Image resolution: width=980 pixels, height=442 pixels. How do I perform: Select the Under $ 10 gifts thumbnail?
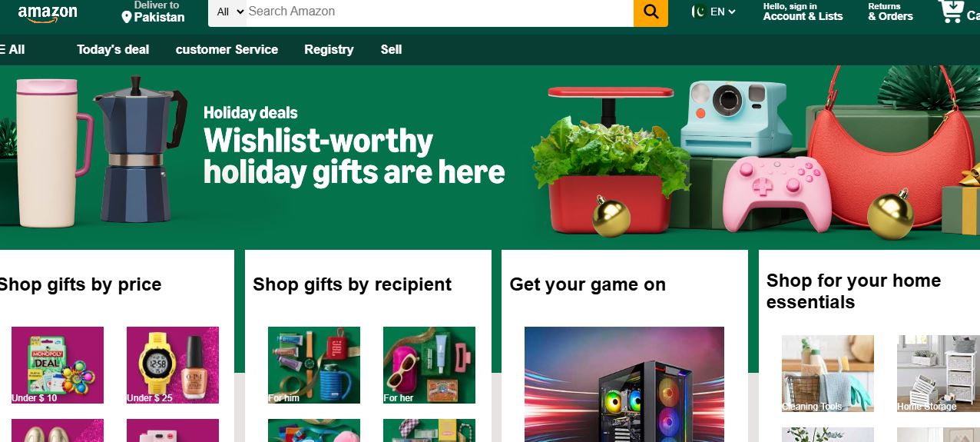tap(58, 365)
